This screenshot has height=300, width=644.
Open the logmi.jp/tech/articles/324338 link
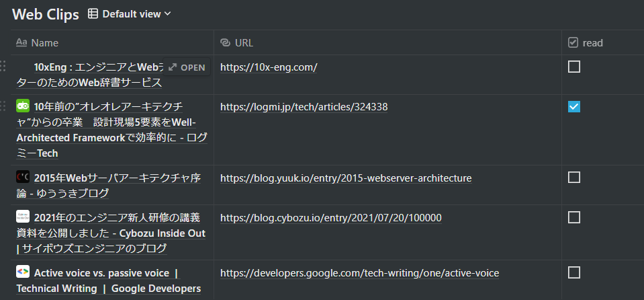[304, 107]
